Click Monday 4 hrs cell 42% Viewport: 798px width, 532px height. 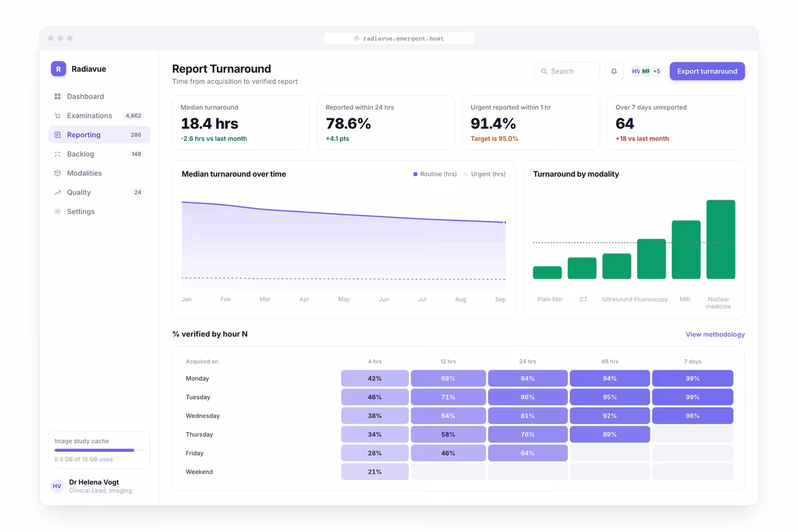click(x=374, y=378)
